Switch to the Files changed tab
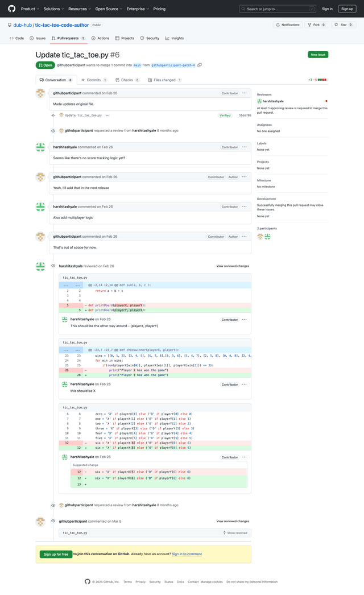 click(165, 80)
